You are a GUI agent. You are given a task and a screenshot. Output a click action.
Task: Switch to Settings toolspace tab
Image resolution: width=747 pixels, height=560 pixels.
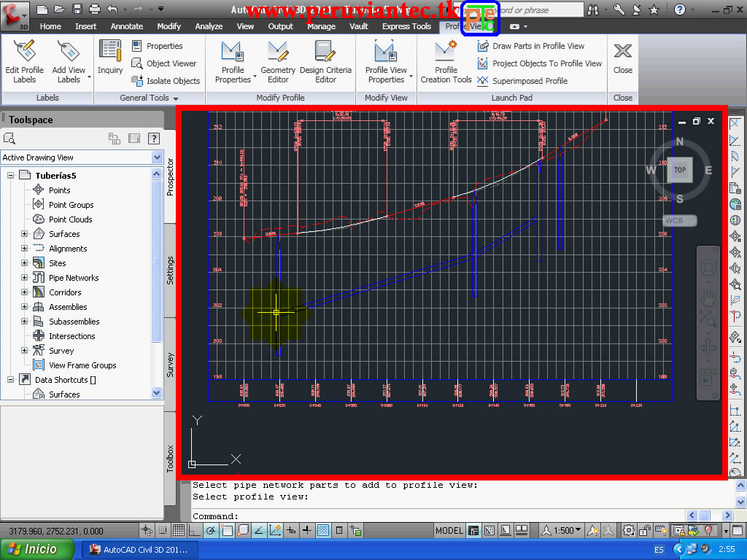[x=170, y=271]
